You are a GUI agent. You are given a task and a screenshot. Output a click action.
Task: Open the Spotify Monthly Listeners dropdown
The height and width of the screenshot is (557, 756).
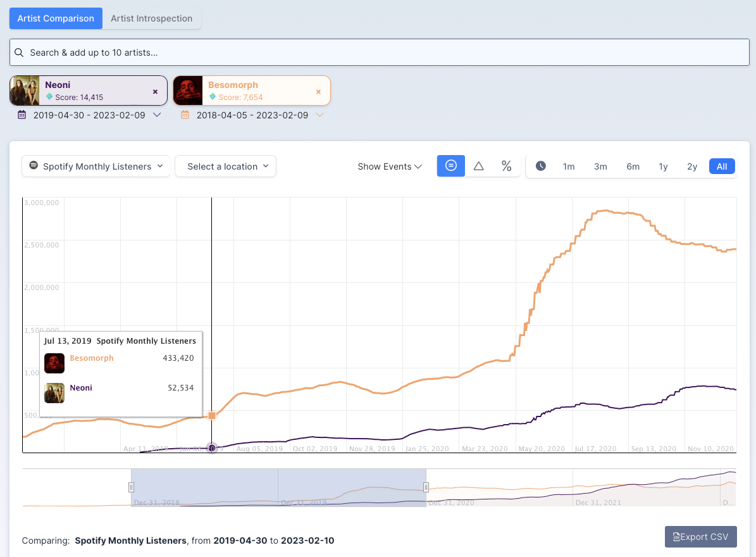[x=96, y=166]
